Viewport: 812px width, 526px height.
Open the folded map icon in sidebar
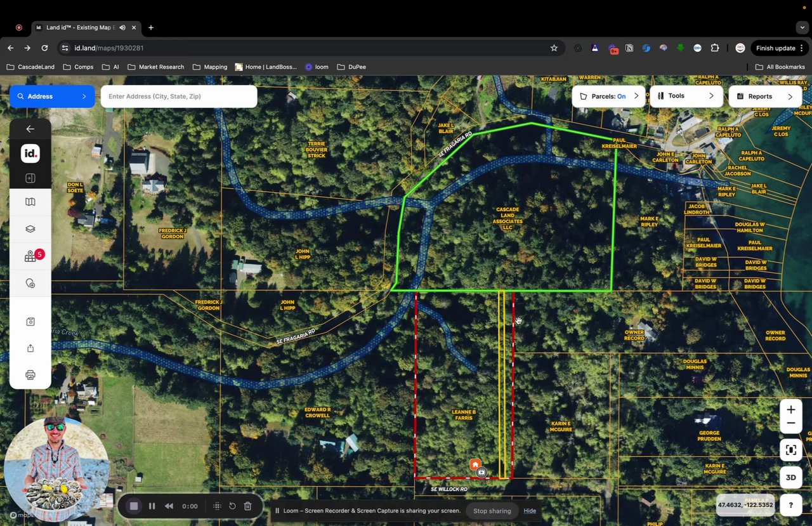coord(30,202)
